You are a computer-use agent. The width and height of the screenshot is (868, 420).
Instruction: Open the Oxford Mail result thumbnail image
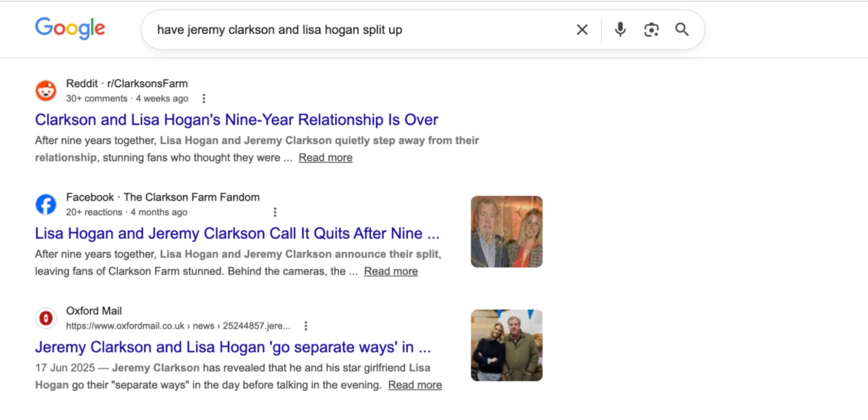pos(506,345)
